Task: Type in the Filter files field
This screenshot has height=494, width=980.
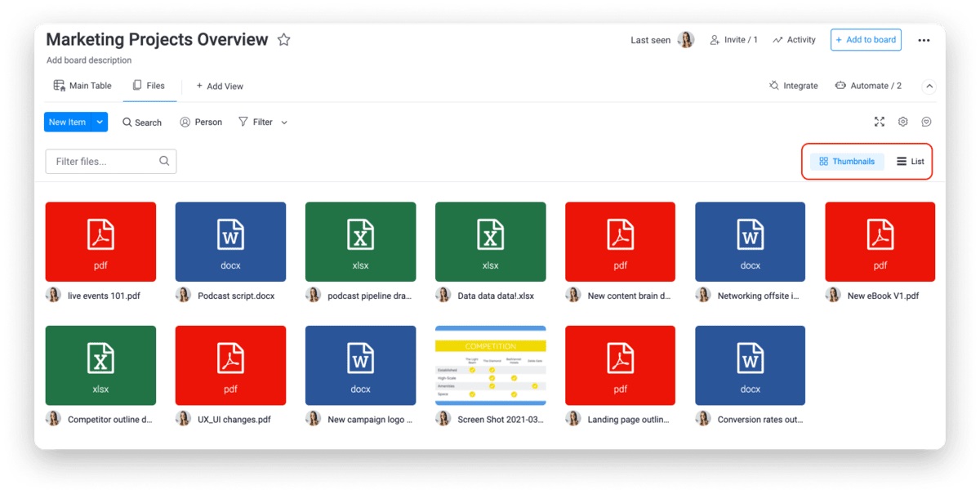Action: [102, 161]
